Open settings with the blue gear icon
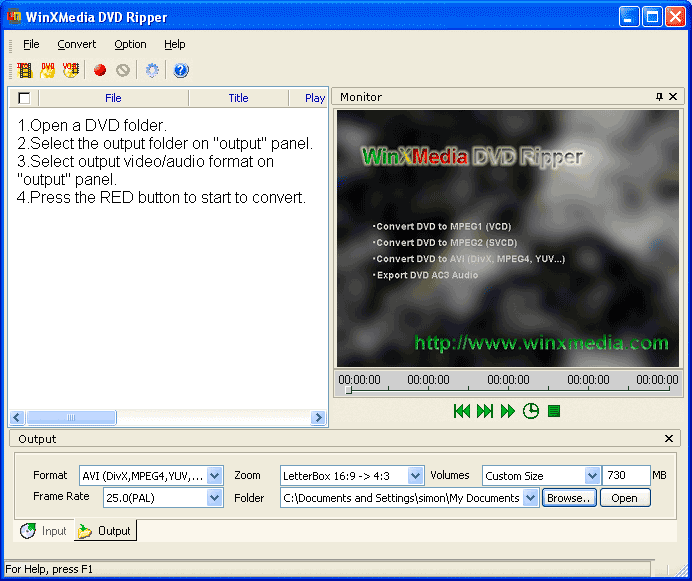The height and width of the screenshot is (581, 692). 152,70
